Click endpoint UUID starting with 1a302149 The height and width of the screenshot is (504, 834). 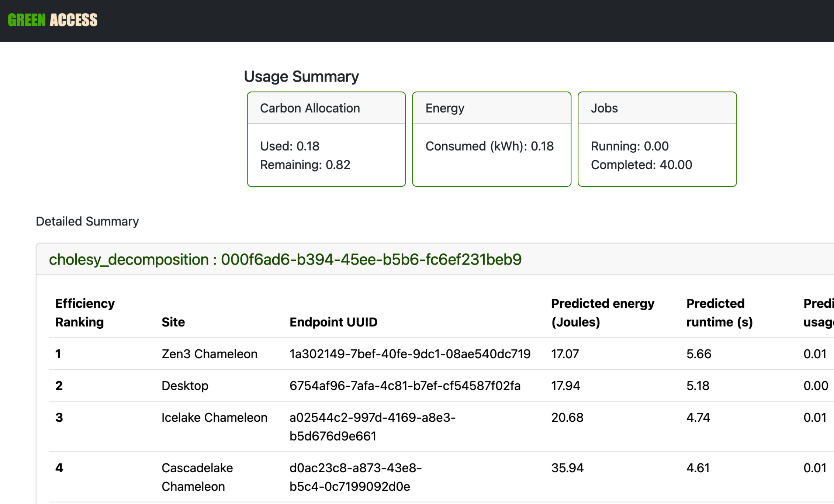click(x=410, y=354)
